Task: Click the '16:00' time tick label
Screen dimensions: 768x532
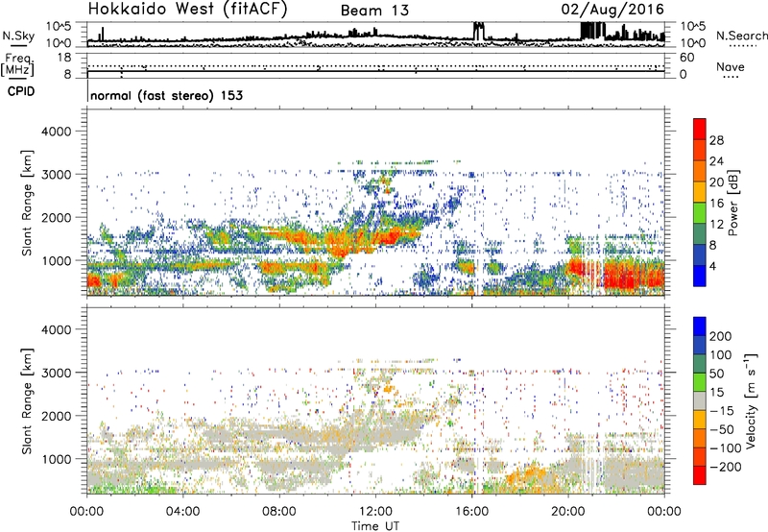Action: point(471,512)
